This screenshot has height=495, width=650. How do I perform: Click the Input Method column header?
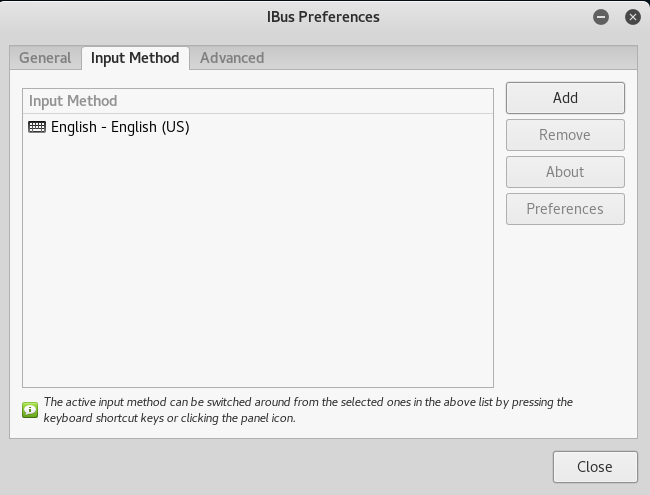(258, 101)
